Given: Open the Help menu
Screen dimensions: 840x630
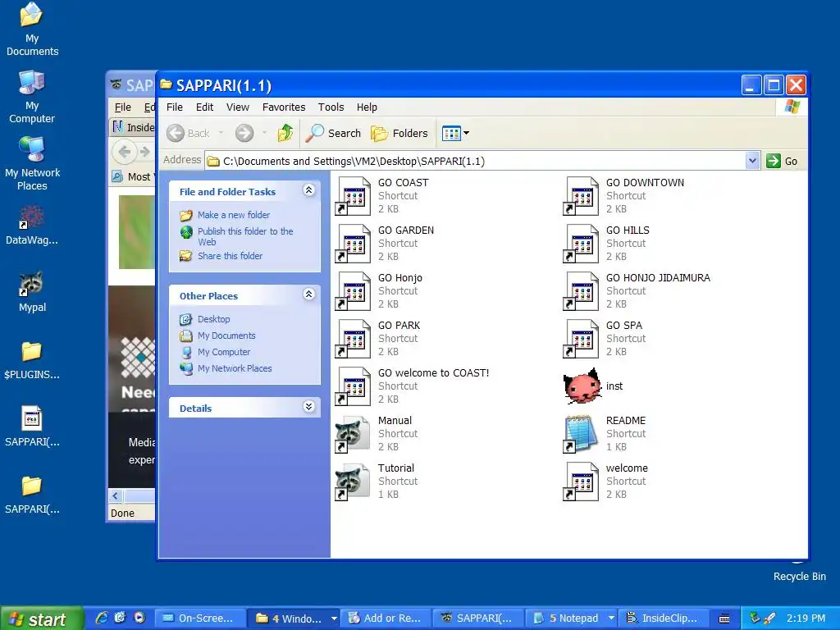Looking at the screenshot, I should coord(367,107).
